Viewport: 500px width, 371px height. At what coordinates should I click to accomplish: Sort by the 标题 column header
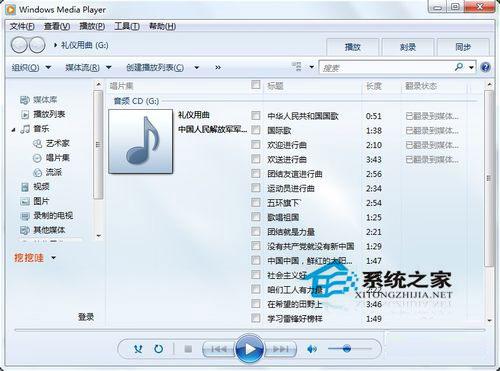click(x=275, y=86)
